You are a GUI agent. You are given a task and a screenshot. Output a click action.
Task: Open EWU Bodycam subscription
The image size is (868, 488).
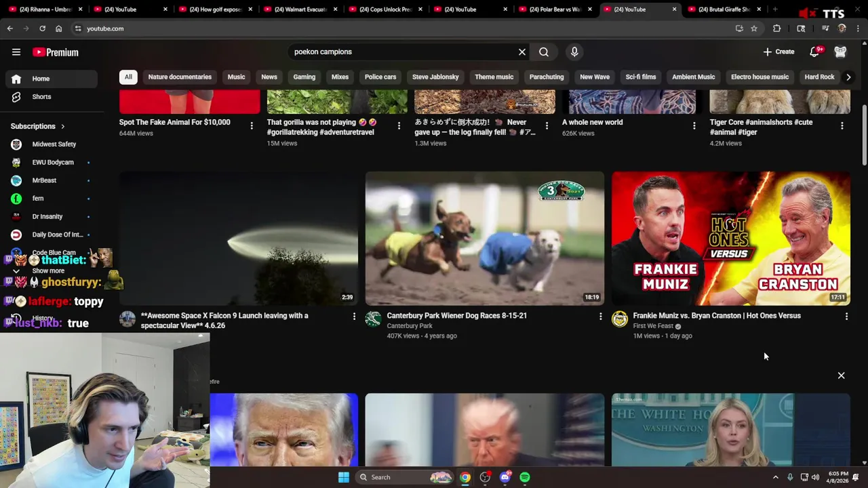(52, 163)
